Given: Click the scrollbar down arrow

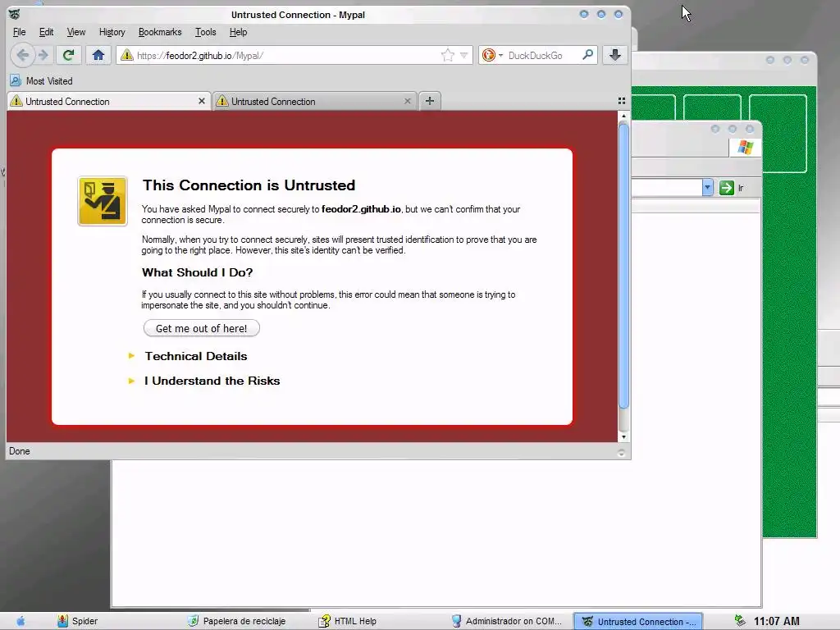Looking at the screenshot, I should coord(623,437).
